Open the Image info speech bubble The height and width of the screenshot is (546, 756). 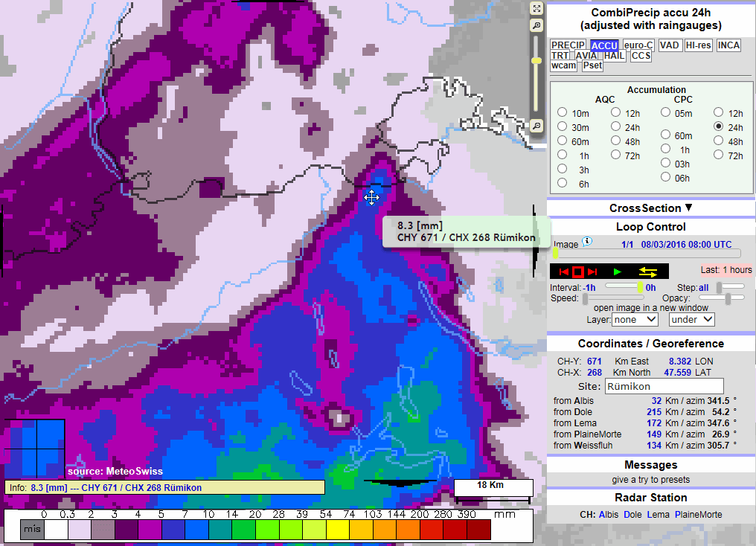(x=587, y=241)
